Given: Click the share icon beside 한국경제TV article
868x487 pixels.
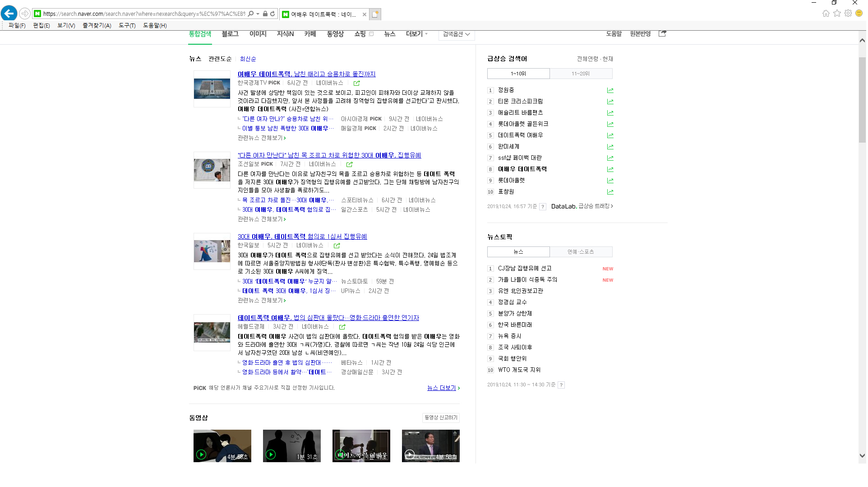Looking at the screenshot, I should tap(357, 83).
